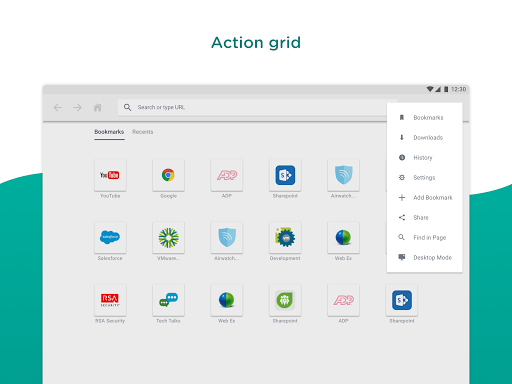Open History from the menu
This screenshot has width=512, height=384.
tap(424, 158)
